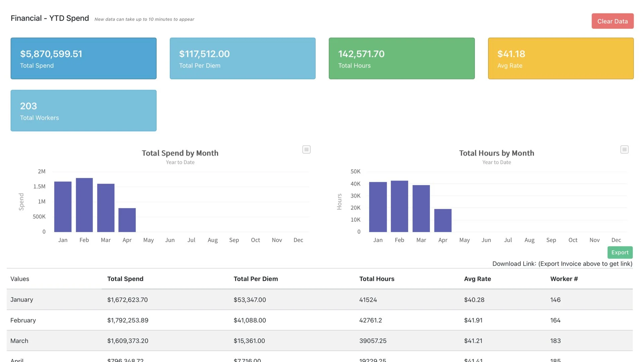Open the Total Spend chart context menu

tap(306, 149)
